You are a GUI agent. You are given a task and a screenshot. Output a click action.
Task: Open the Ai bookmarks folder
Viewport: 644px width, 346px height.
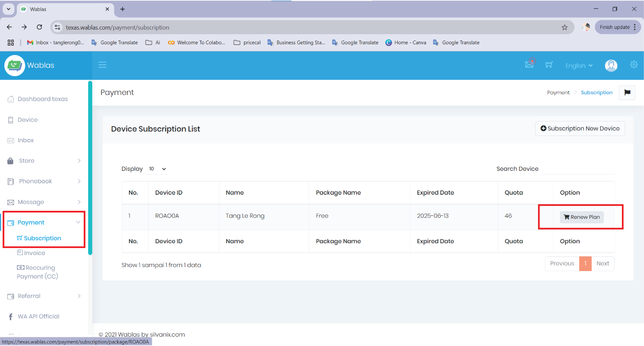153,43
